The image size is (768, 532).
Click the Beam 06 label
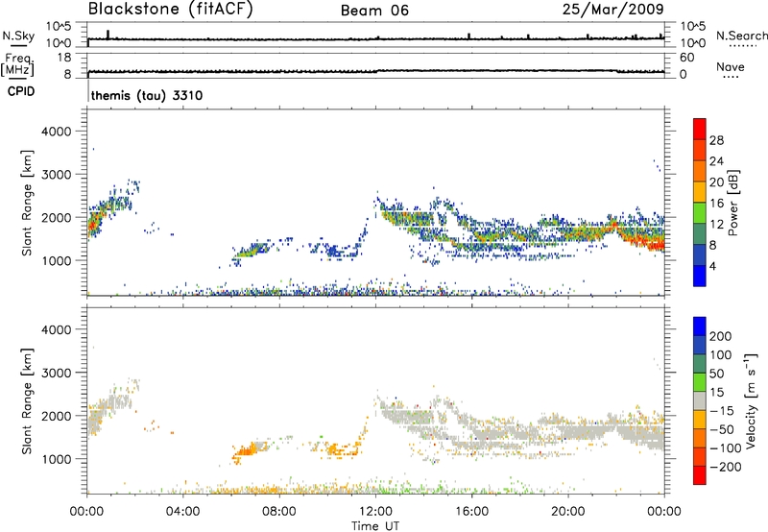pos(374,11)
